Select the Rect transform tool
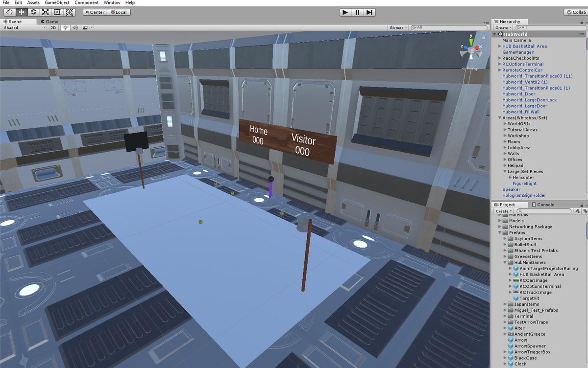Screen dimensions: 588x368 57,12
